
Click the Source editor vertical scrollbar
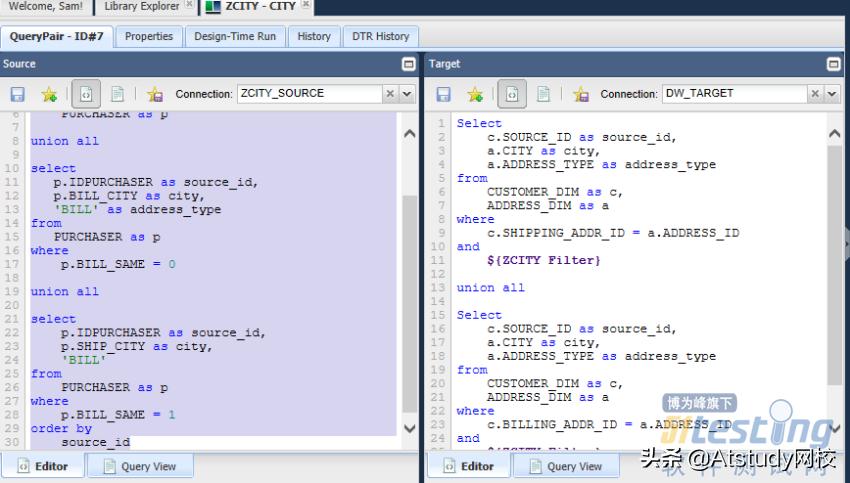tap(408, 300)
